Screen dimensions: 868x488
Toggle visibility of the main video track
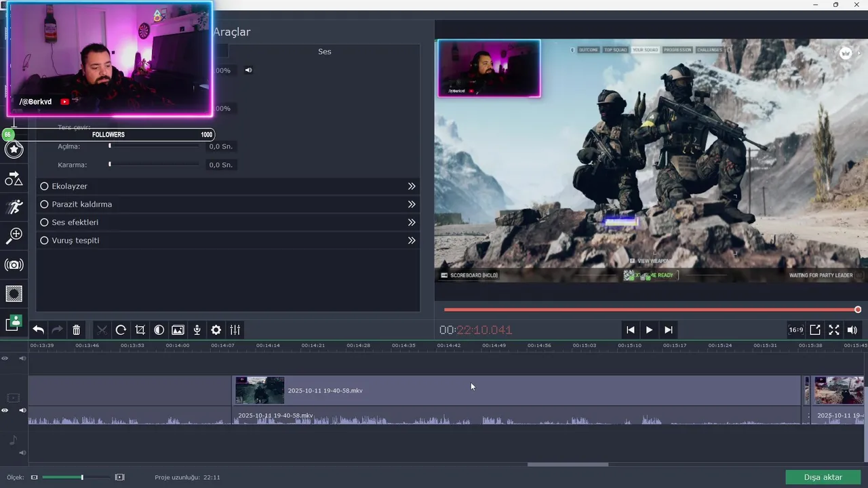(x=5, y=410)
